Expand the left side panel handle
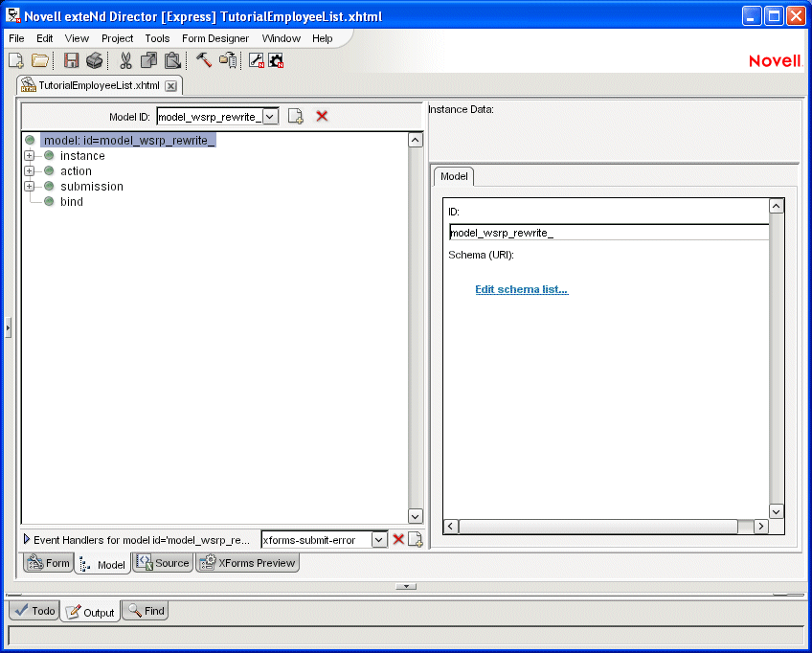 (8, 327)
